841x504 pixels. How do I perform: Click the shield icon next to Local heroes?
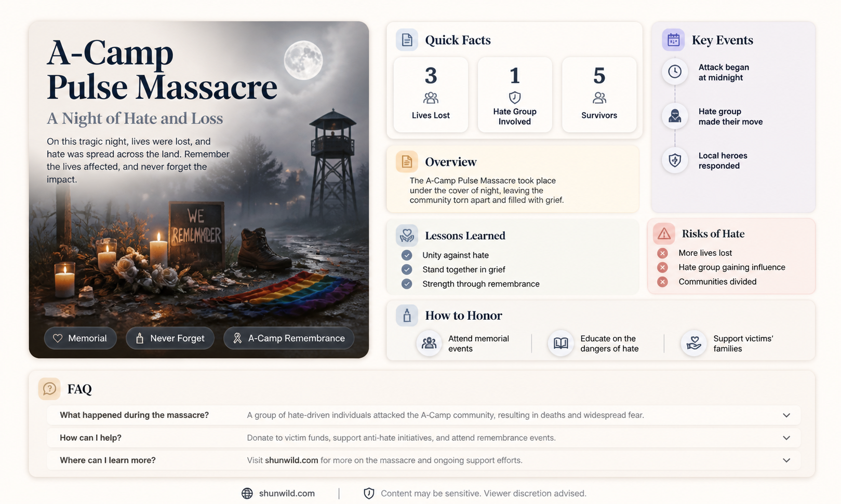coord(675,160)
